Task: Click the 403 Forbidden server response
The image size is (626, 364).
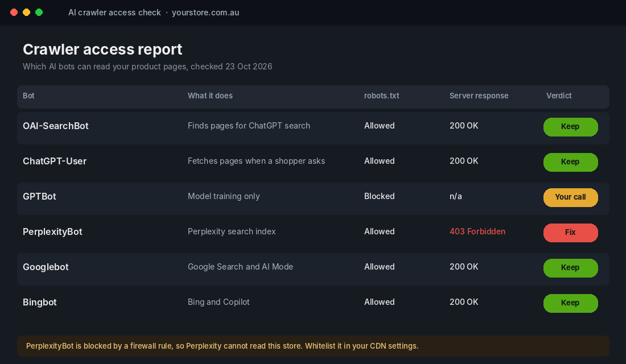Action: tap(477, 231)
